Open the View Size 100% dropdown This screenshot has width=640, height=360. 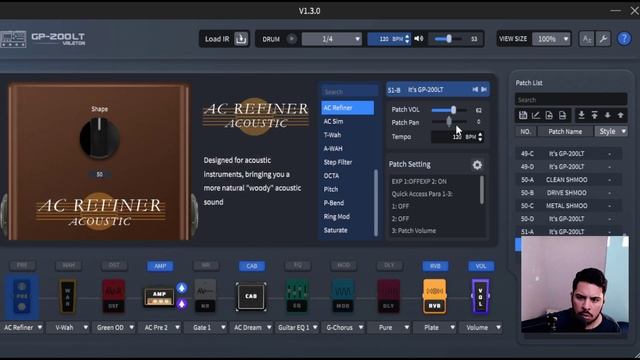[551, 39]
